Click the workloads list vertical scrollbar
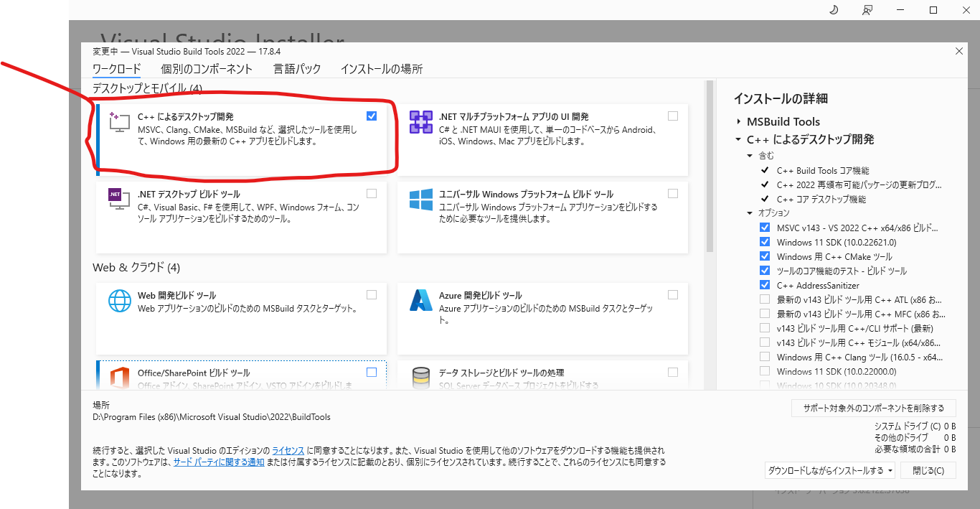The height and width of the screenshot is (509, 980). [x=710, y=165]
